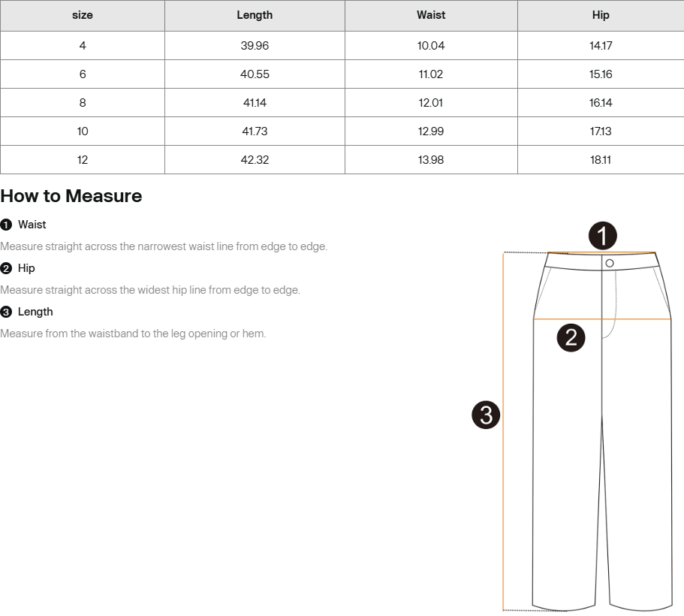Select the size column header
The height and width of the screenshot is (616, 684).
[x=83, y=15]
